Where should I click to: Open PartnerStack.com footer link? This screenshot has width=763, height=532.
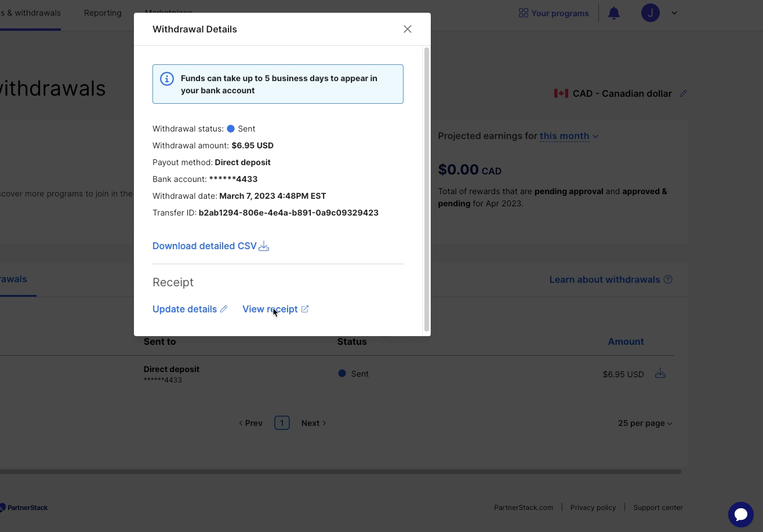(x=524, y=507)
